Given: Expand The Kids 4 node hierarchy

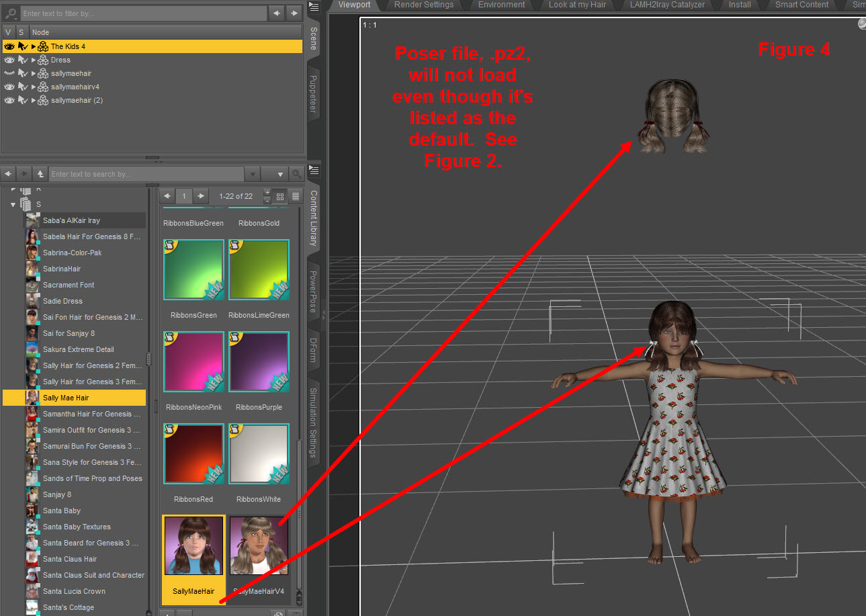Looking at the screenshot, I should [34, 46].
